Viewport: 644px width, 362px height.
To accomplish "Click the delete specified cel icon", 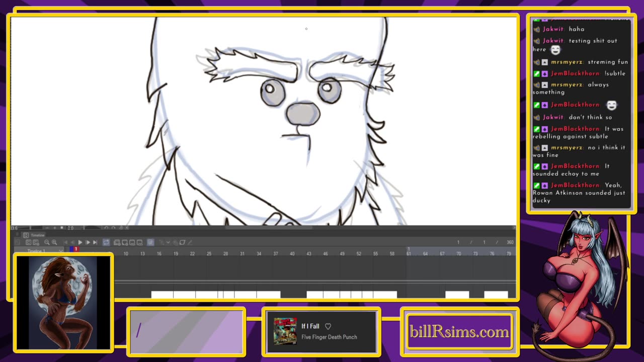I will click(x=139, y=242).
